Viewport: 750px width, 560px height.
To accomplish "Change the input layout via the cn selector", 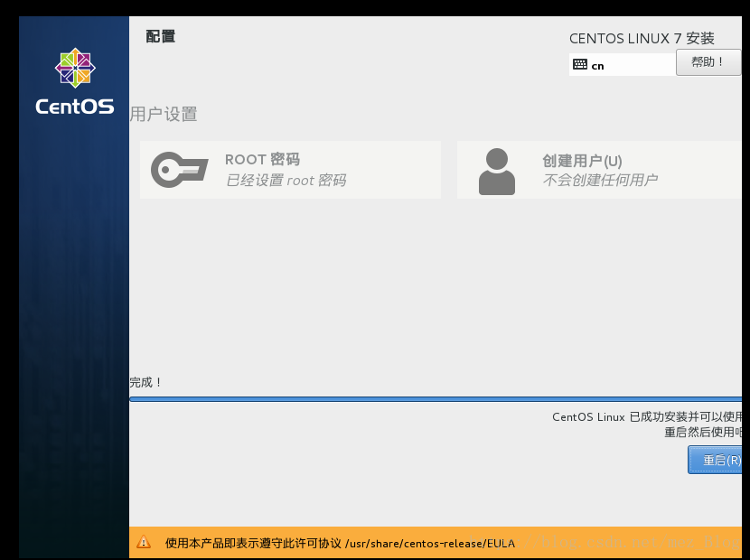I will pyautogui.click(x=622, y=64).
